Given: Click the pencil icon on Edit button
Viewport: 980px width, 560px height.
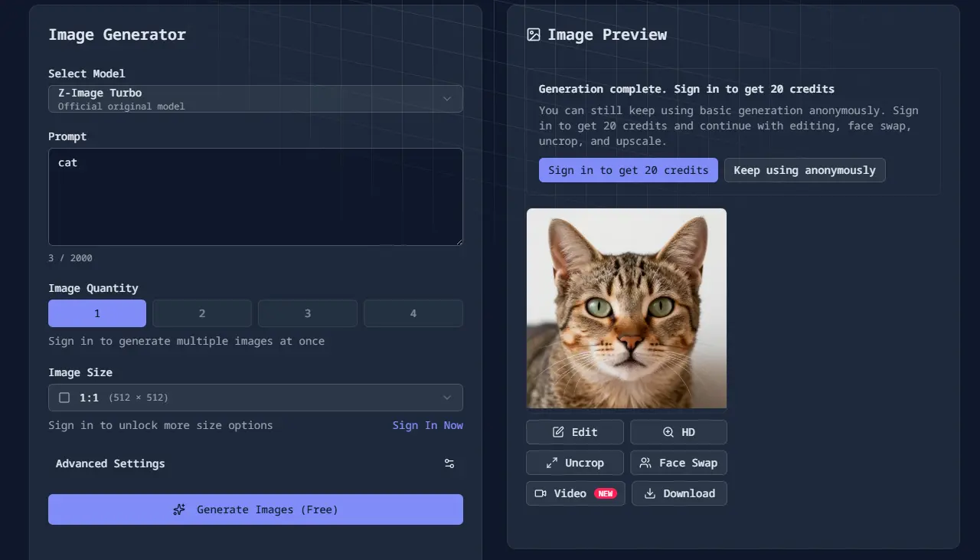Looking at the screenshot, I should click(x=558, y=432).
